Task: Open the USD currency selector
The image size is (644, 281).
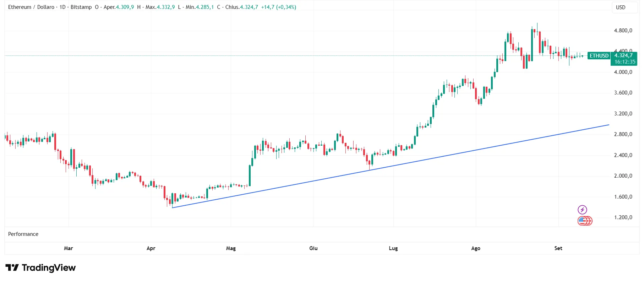Action: point(625,7)
